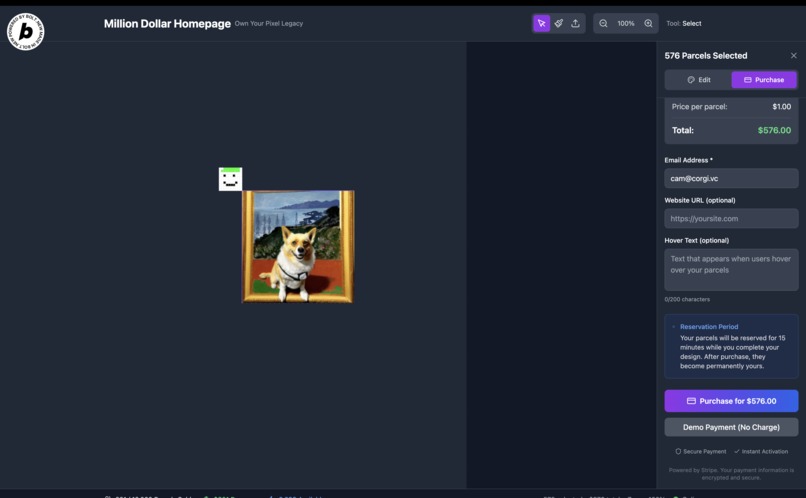
Task: Select the smiley face pixel art
Action: (230, 179)
